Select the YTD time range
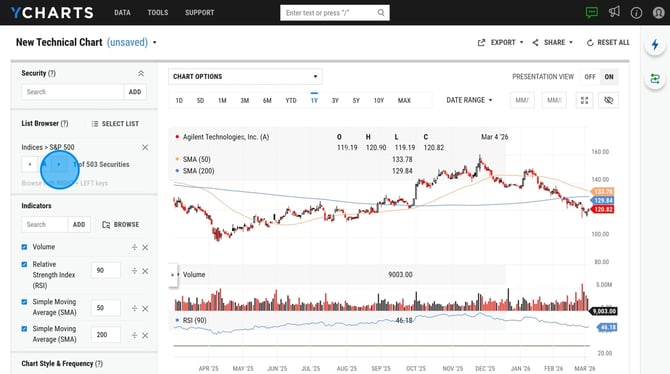670x374 pixels. click(291, 100)
